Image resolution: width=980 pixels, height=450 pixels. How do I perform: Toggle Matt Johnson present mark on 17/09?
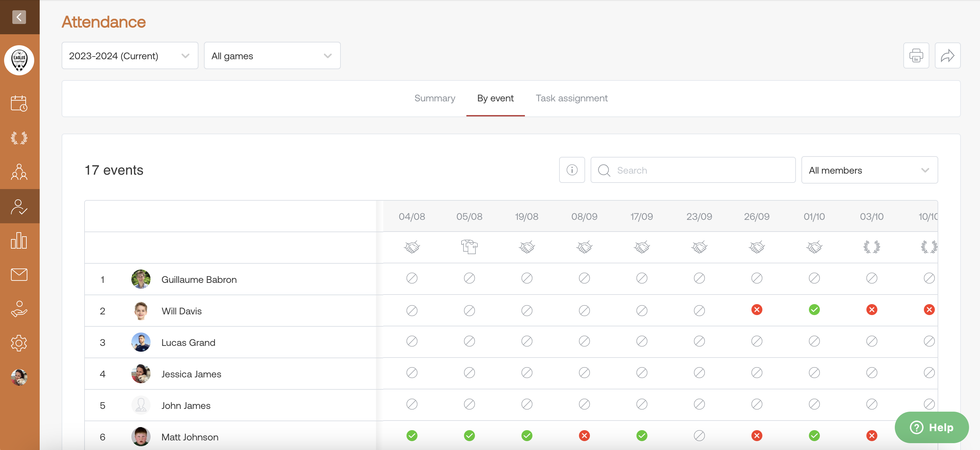tap(642, 436)
